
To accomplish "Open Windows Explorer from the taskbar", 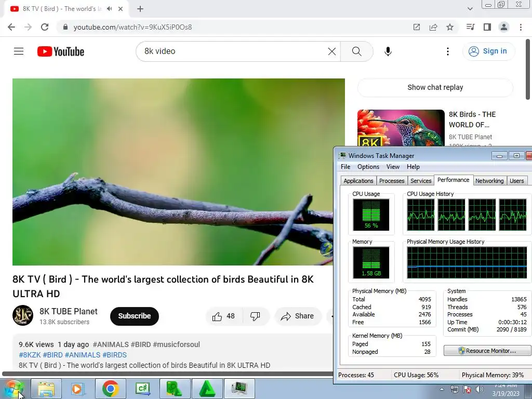I will 46,389.
